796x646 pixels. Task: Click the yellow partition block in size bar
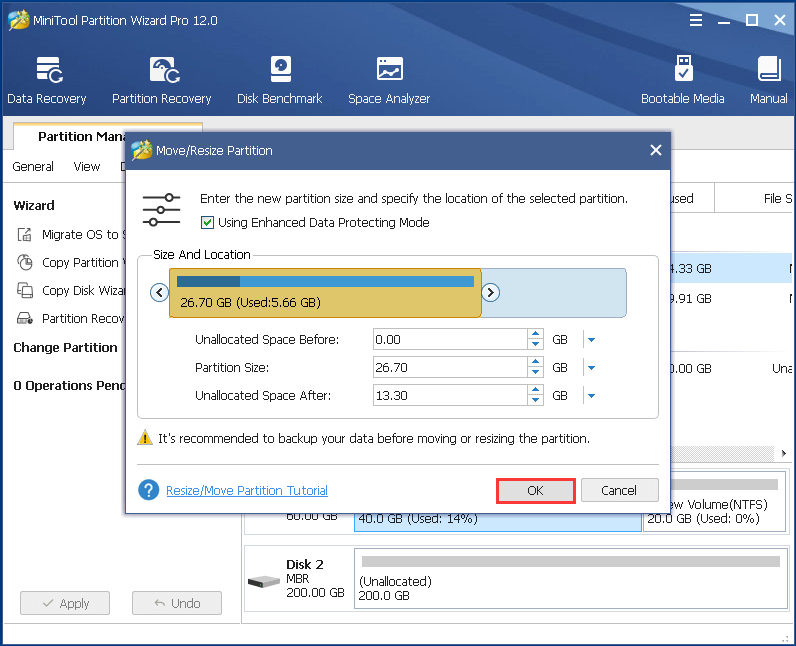[x=325, y=293]
